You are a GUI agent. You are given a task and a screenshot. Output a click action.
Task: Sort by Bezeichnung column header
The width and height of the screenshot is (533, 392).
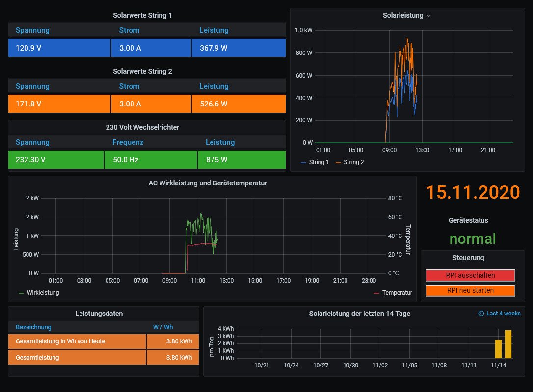(33, 327)
